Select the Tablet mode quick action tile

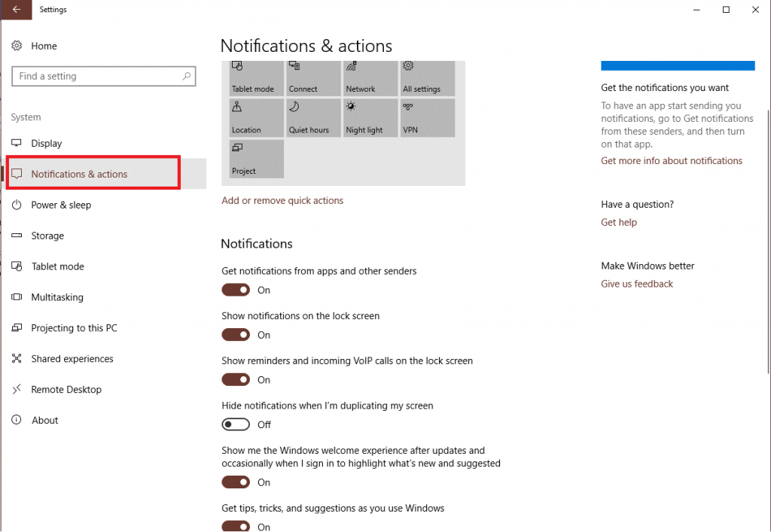(257, 78)
